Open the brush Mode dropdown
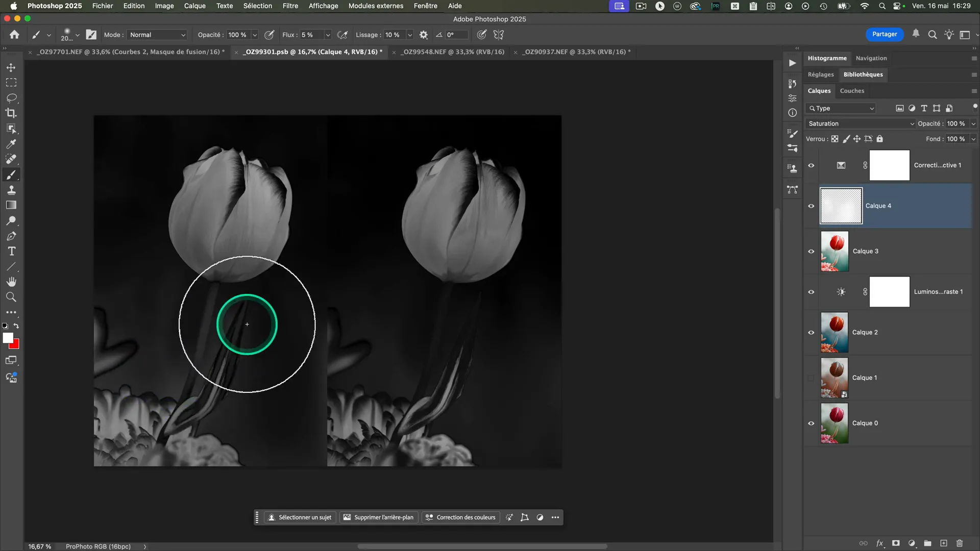The height and width of the screenshot is (551, 980). [157, 35]
